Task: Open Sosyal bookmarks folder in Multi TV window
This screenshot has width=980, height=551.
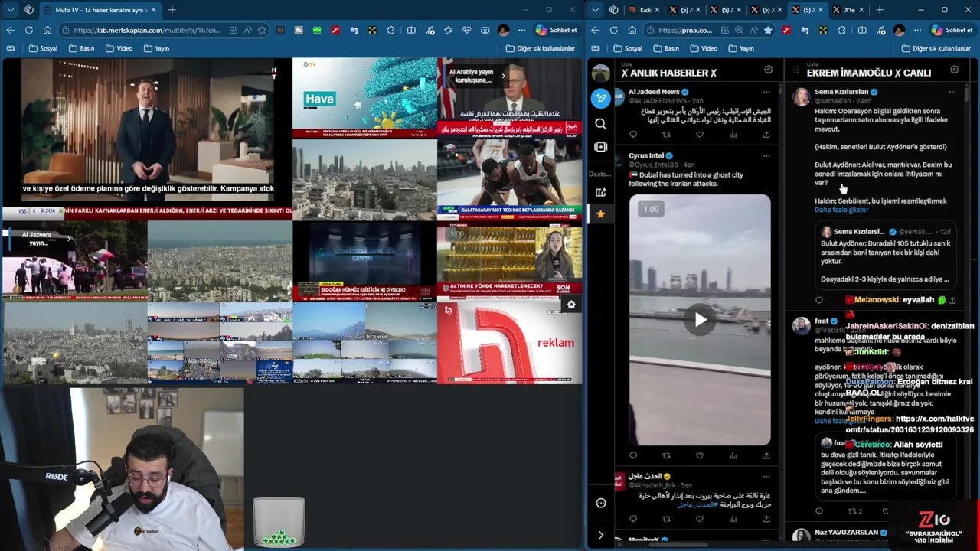Action: (43, 48)
